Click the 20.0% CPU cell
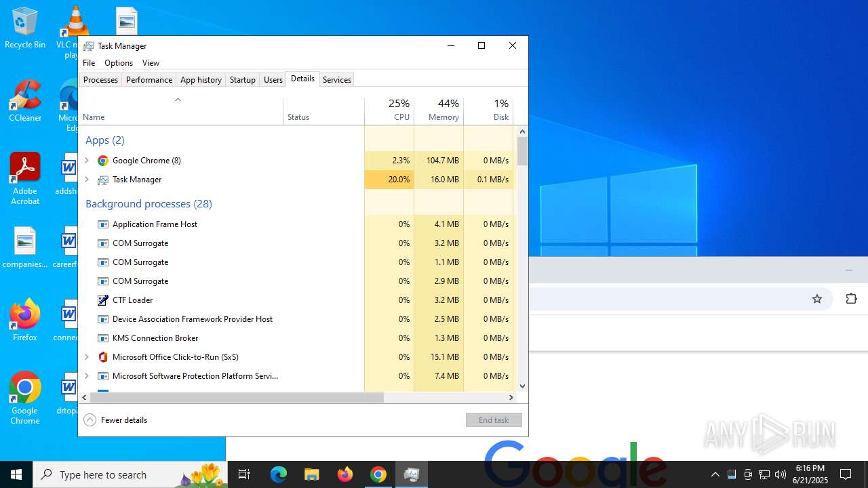The height and width of the screenshot is (488, 868). (389, 180)
